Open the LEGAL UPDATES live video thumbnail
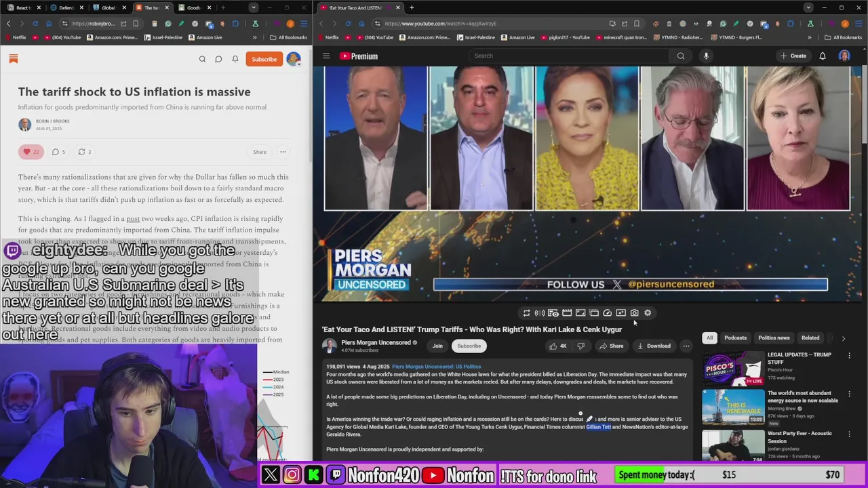 coord(733,367)
